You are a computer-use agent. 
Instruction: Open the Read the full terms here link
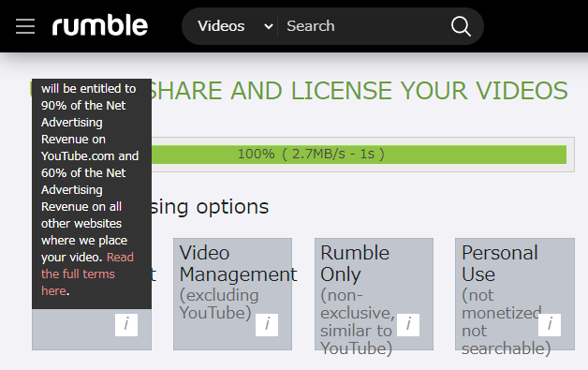point(87,274)
